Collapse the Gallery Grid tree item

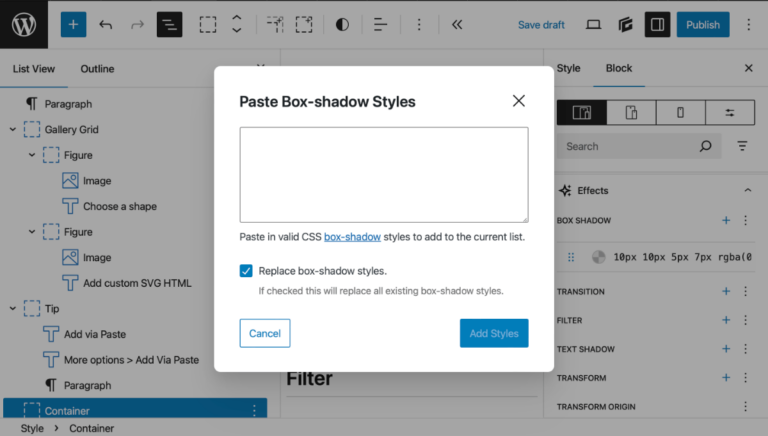pos(13,129)
